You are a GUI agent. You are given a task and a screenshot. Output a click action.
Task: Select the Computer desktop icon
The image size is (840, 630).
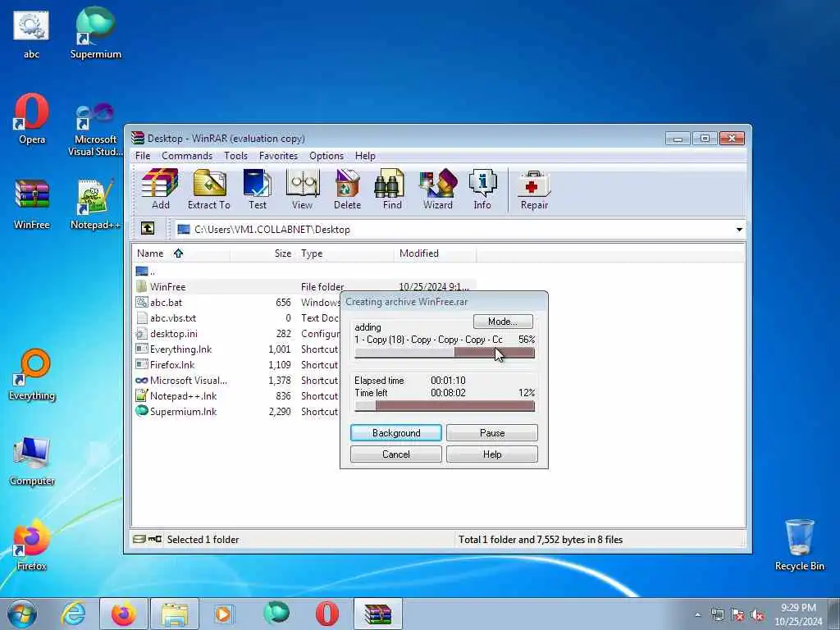point(32,461)
